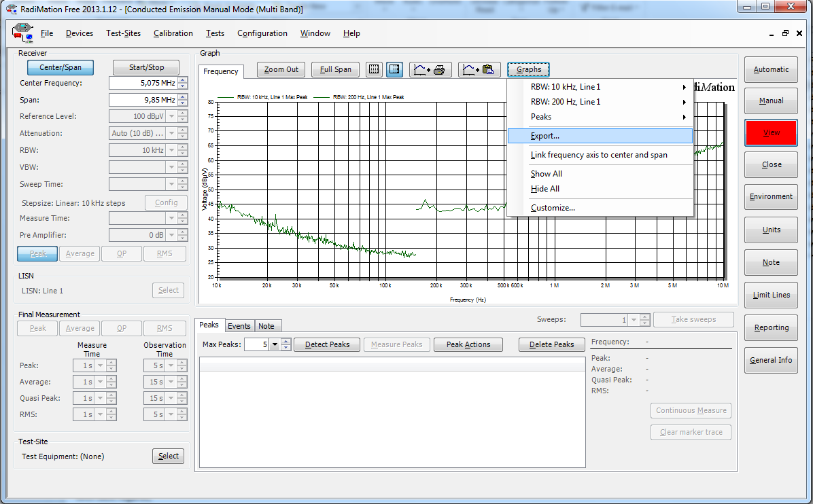Screen dimensions: 813x504
Task: Expand RBW: 200 Hz, Line 1 submenu
Action: [600, 102]
